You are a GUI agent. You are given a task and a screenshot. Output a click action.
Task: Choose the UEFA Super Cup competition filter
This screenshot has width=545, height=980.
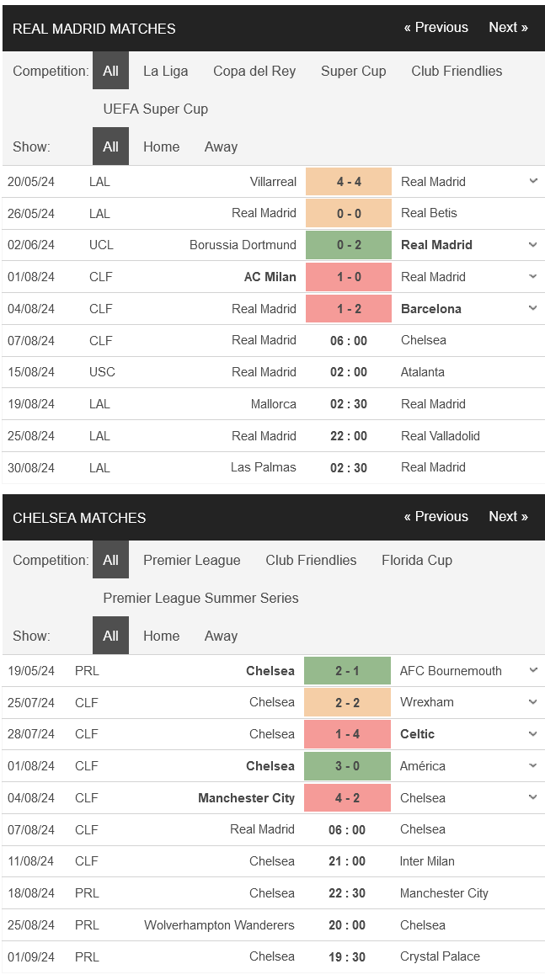[x=156, y=109]
